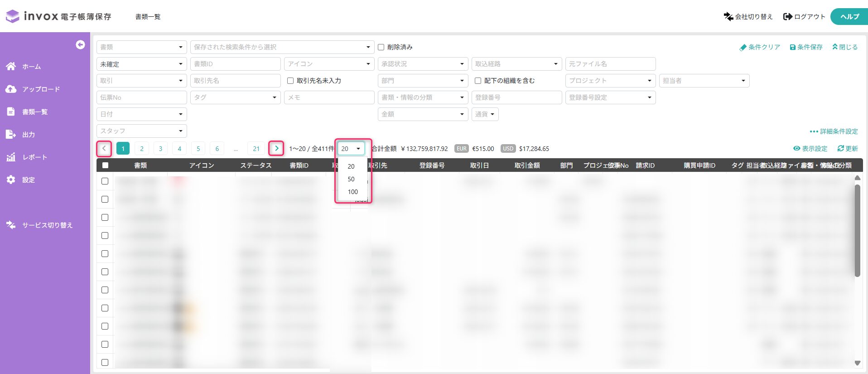
Task: Check the 配下の組織を含む checkbox
Action: (x=478, y=81)
